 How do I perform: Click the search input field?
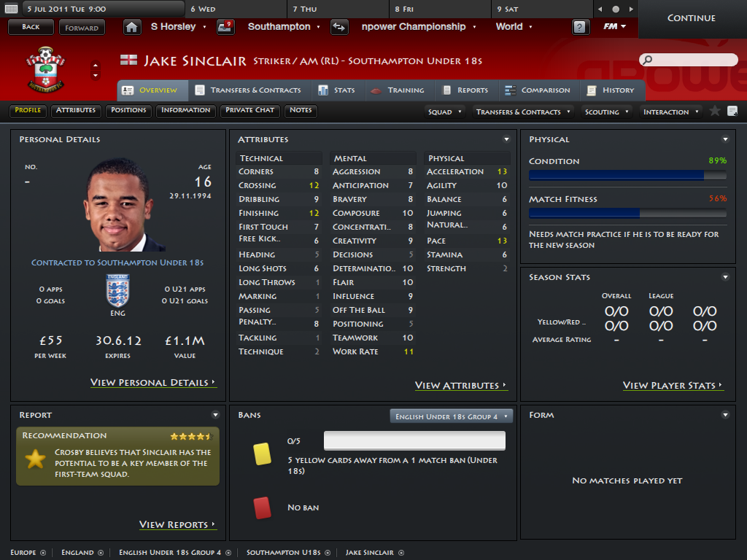(689, 60)
